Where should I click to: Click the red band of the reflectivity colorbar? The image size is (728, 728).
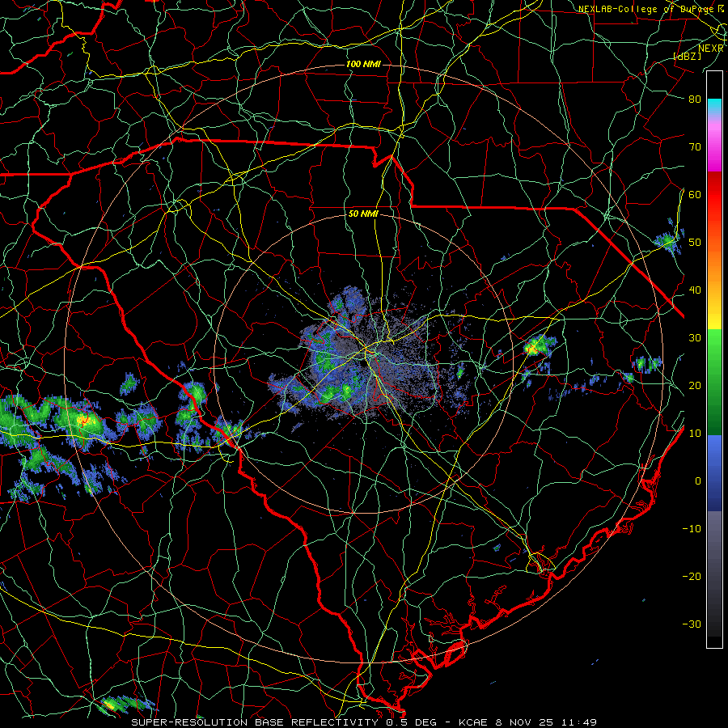[714, 195]
